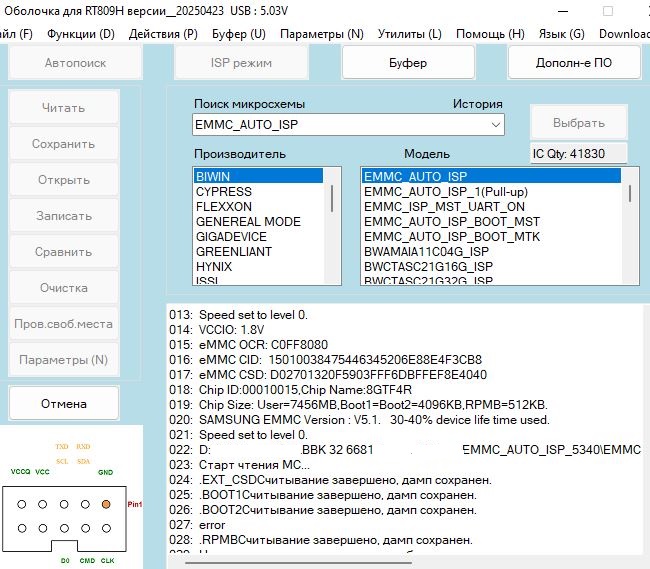Open the Утилиты (L) menu
Viewport: 650px width, 569px height.
point(410,34)
